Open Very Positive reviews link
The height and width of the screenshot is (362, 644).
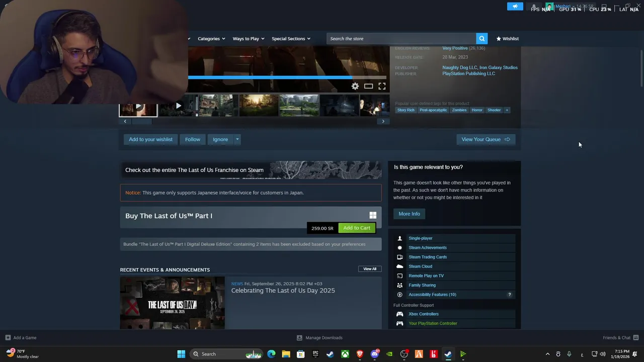(455, 48)
